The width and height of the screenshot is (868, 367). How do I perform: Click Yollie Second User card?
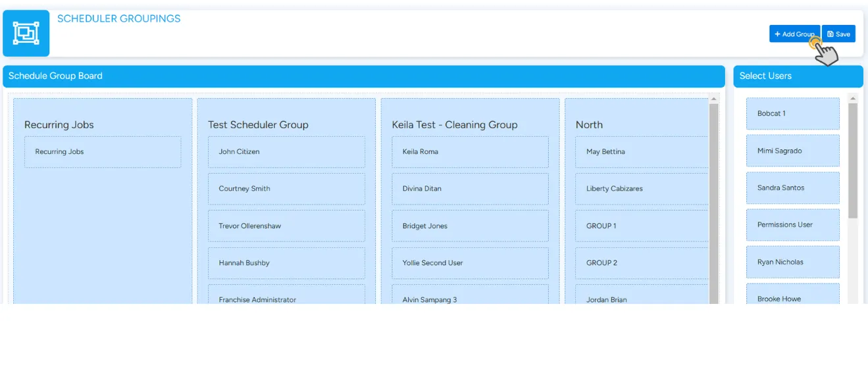coord(470,263)
